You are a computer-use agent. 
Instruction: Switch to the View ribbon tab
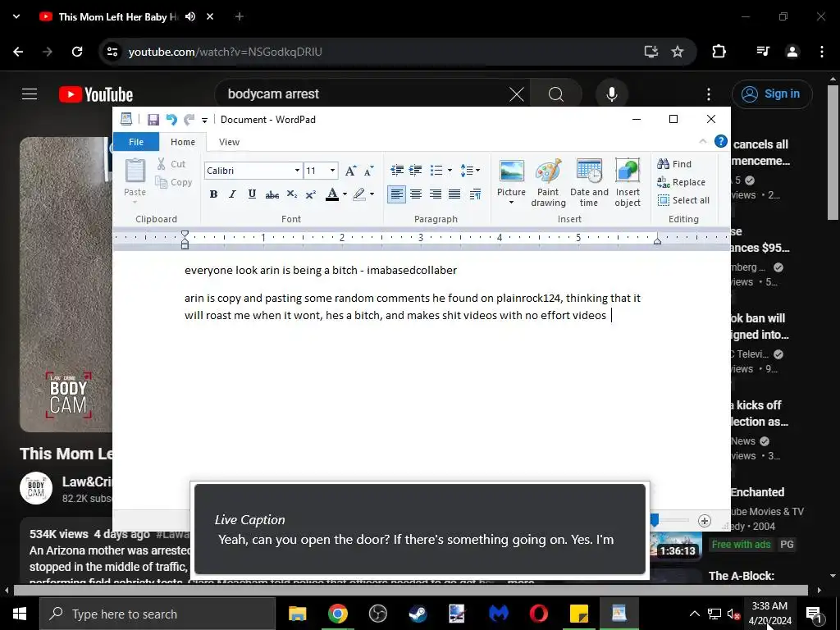[x=229, y=142]
